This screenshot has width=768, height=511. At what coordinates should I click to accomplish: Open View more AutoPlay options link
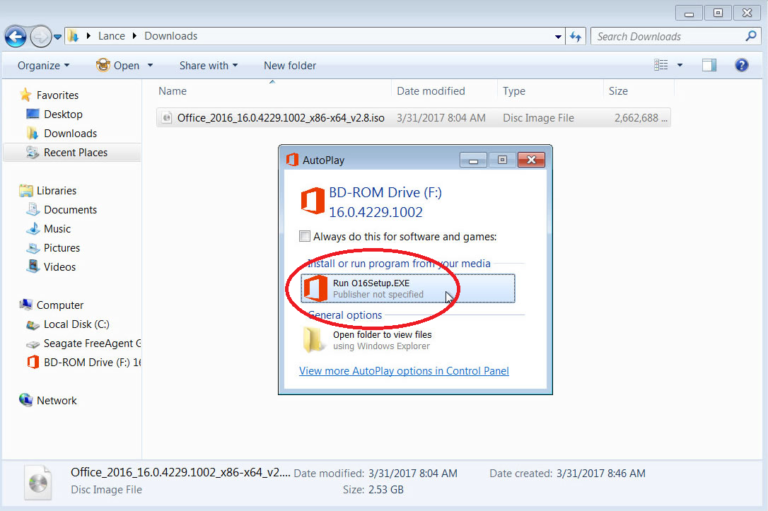pyautogui.click(x=403, y=371)
